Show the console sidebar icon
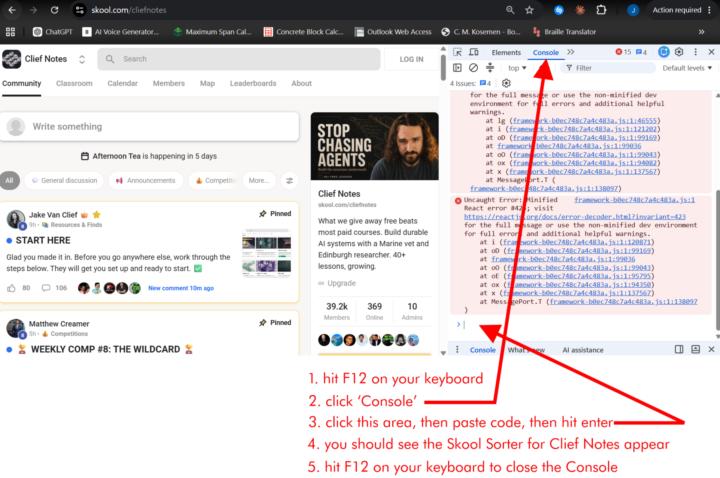720x478 pixels. click(x=457, y=68)
